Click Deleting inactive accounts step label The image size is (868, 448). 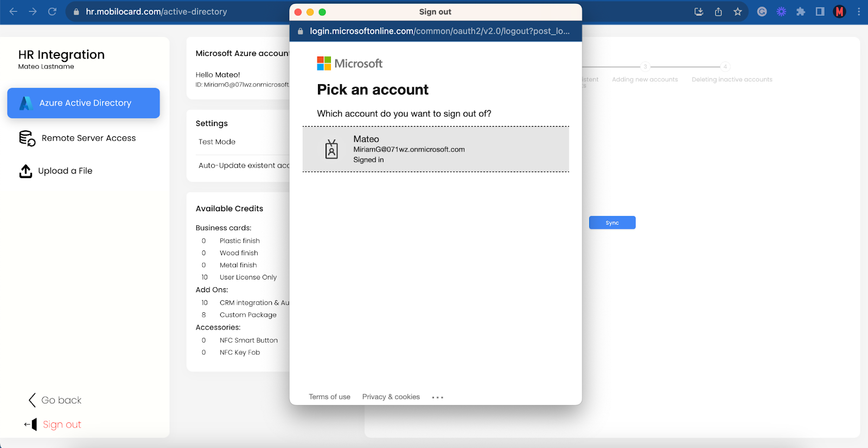tap(732, 79)
